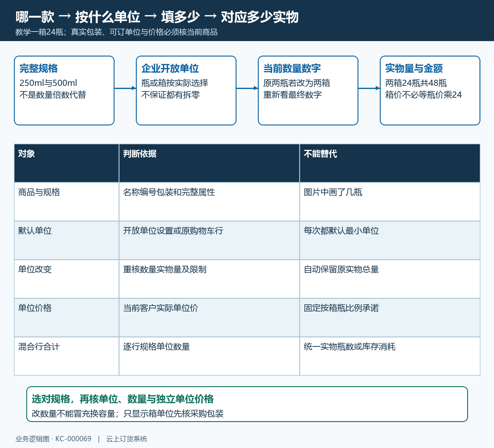The height and width of the screenshot is (448, 494).
Task: Click the text '不是数量倍数代替'
Action: 52,95
